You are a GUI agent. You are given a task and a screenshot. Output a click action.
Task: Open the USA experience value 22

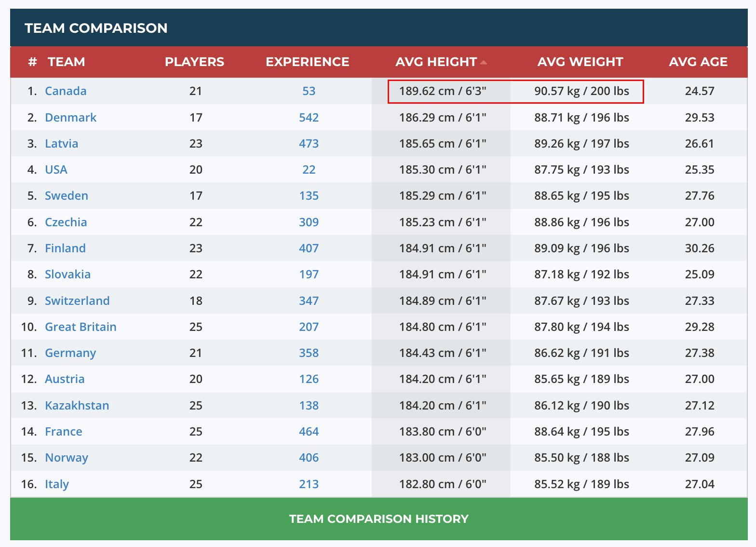pyautogui.click(x=309, y=170)
